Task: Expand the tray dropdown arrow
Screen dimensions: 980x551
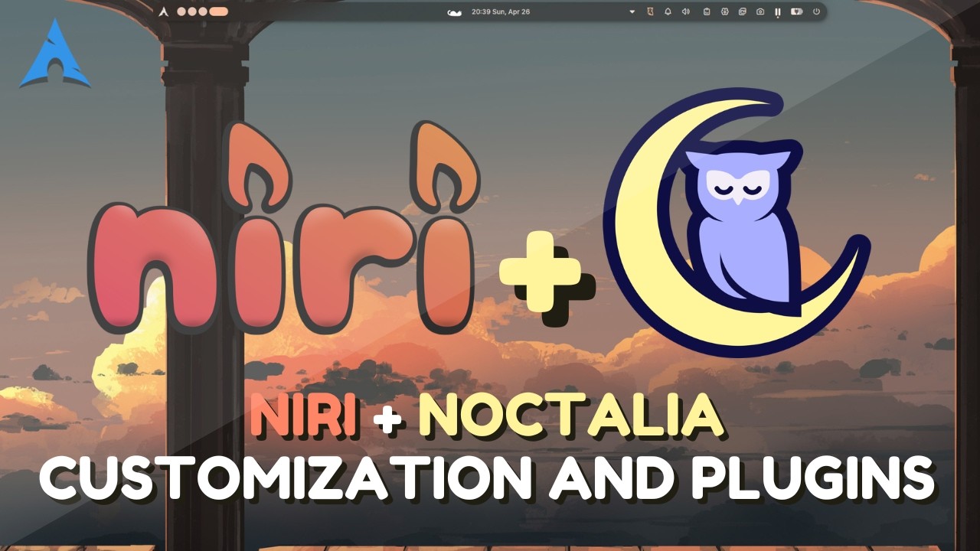Action: tap(632, 11)
